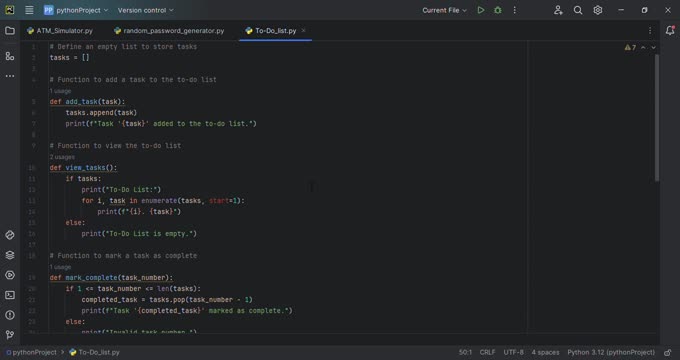Debug the current file
This screenshot has width=680, height=360.
[497, 10]
